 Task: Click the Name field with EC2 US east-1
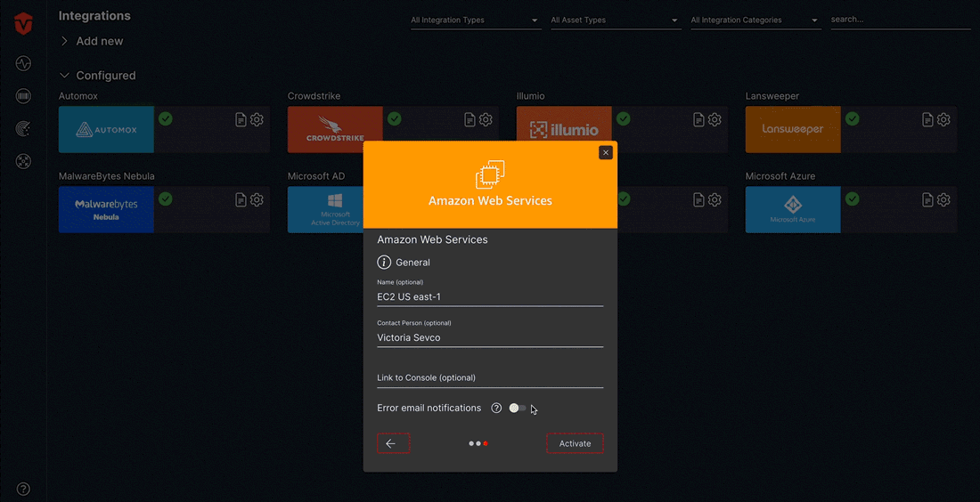click(x=490, y=297)
